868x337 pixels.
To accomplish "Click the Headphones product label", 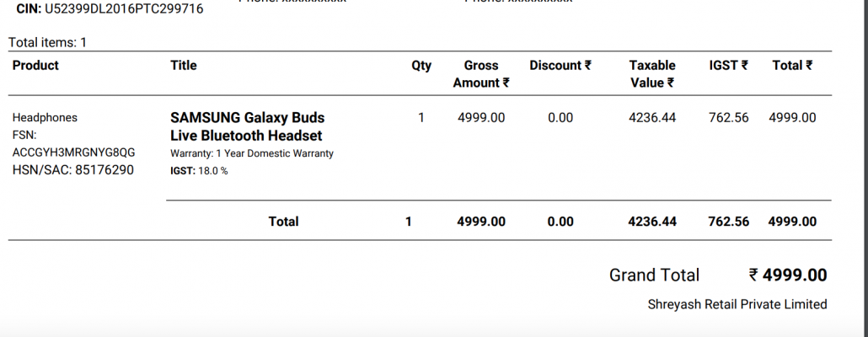I will click(45, 118).
